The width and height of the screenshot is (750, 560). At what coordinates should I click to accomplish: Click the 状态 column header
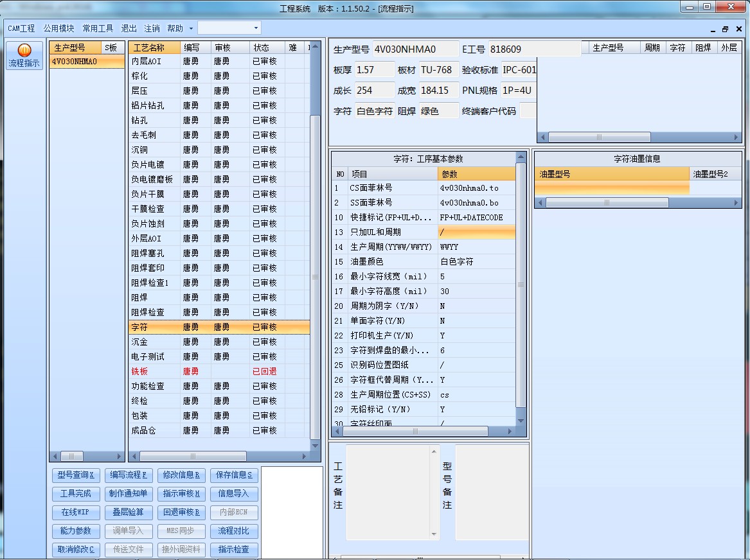tap(267, 48)
